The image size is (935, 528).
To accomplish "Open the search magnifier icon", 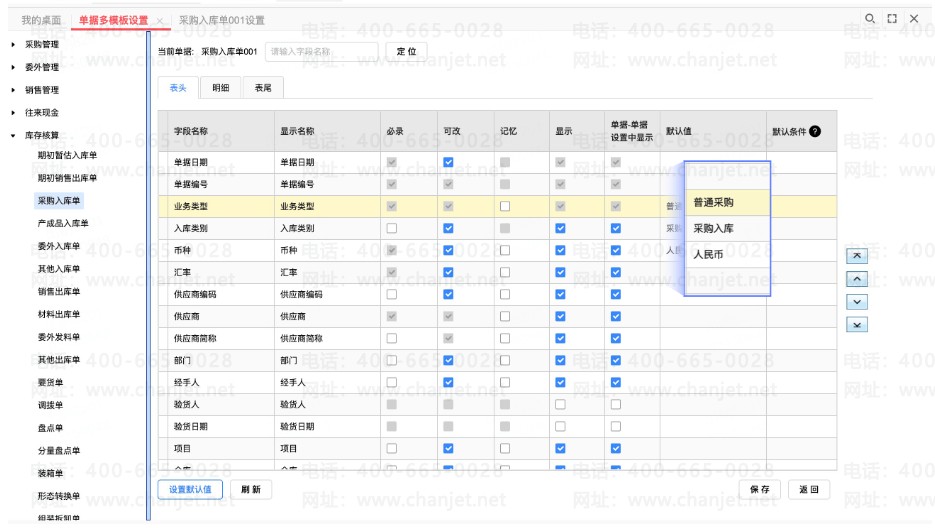I will tap(870, 18).
